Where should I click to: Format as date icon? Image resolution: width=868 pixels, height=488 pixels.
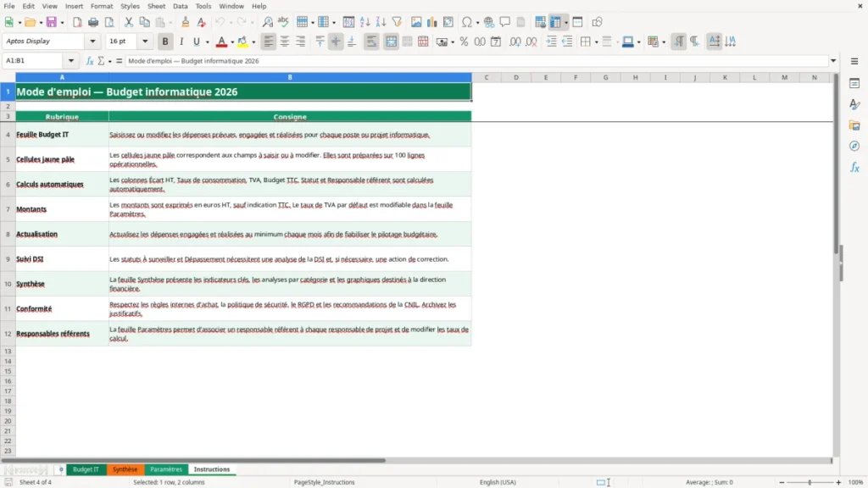point(496,42)
